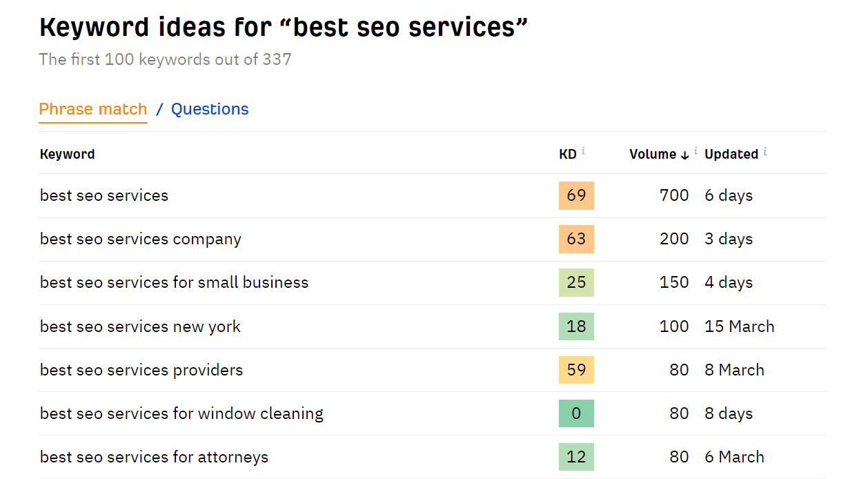868x479 pixels.
Task: Open "best seo services for window cleaning"
Action: (181, 414)
